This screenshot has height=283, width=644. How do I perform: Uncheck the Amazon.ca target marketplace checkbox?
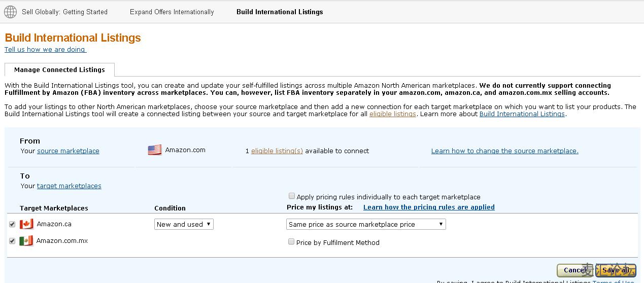[12, 224]
